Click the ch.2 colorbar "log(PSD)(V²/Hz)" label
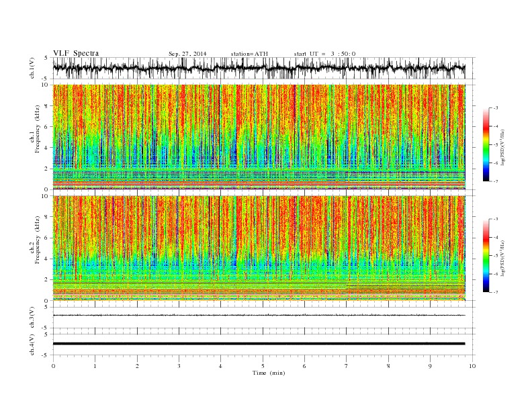 (502, 258)
